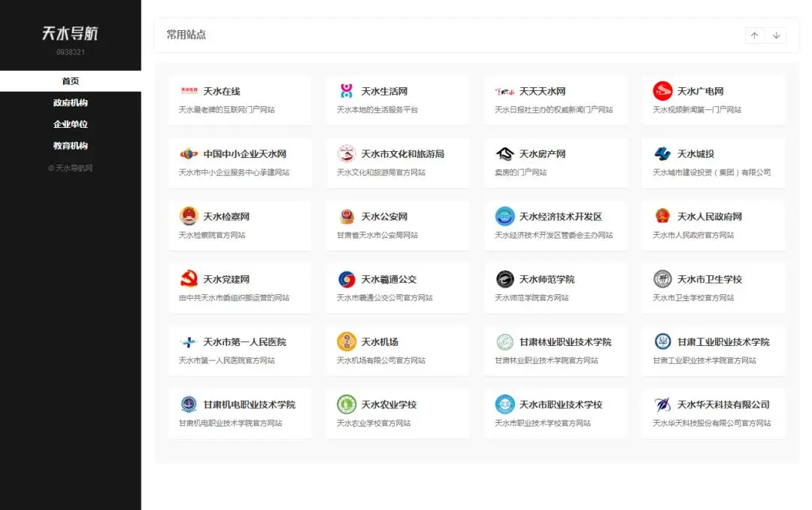Click the 天水检察网 emblem icon

(x=189, y=216)
